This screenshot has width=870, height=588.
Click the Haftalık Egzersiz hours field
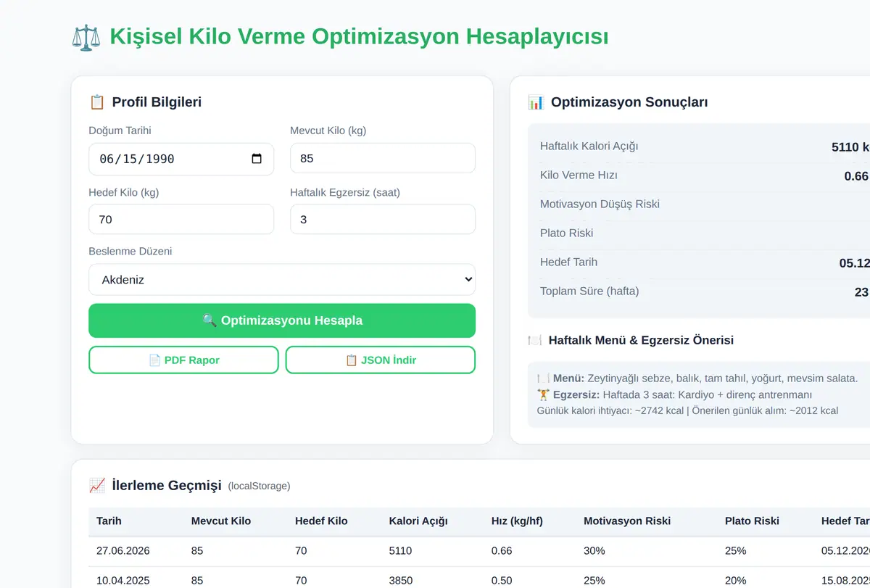(x=383, y=219)
